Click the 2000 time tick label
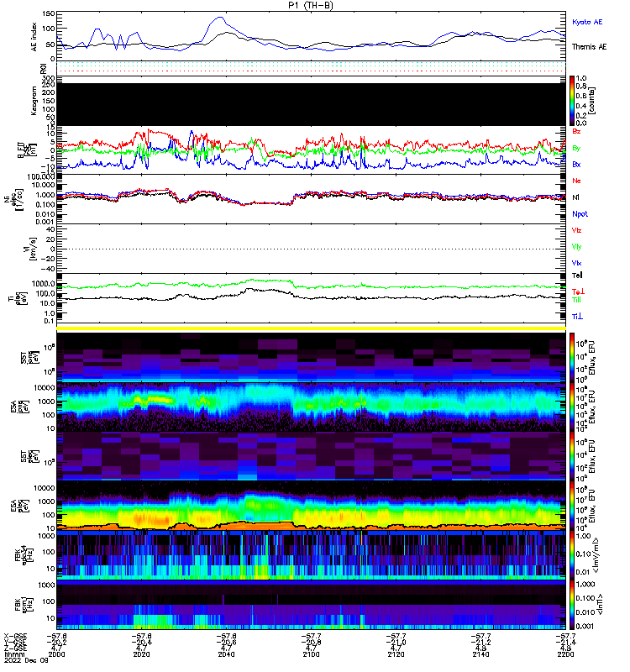Viewport: 630px width, 672px height. 56,654
